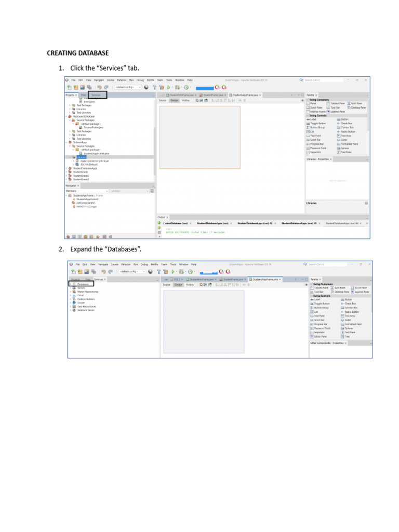Click Cloud icon in step 2 Services tree
Viewport: 399px width, 532px height.
pos(74,295)
